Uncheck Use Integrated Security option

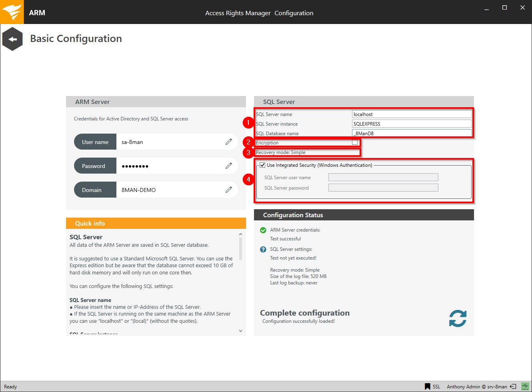262,165
